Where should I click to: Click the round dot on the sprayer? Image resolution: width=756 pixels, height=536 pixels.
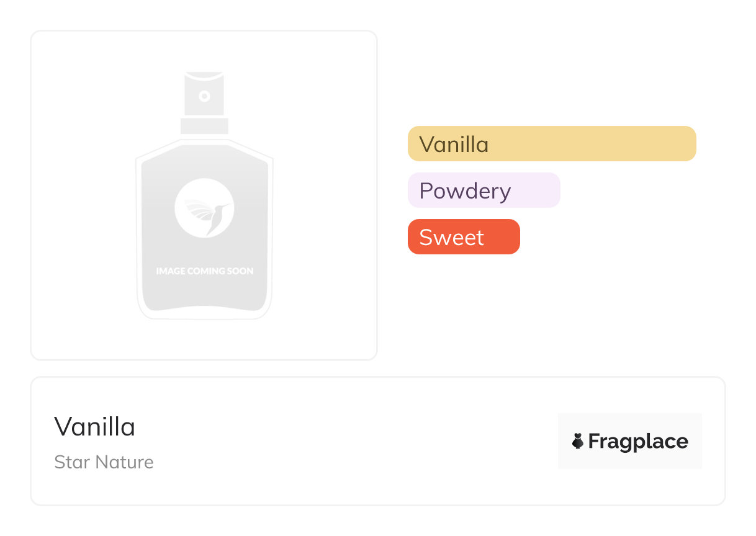(204, 96)
